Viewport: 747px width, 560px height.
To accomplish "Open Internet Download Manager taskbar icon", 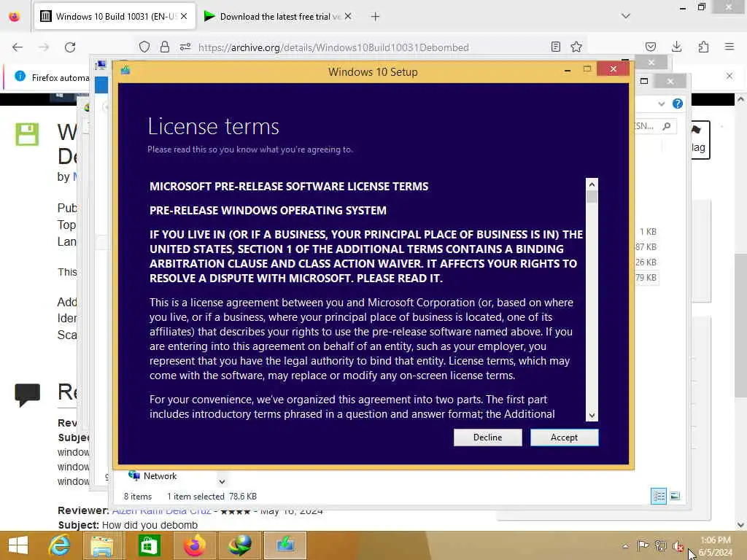I will 240,545.
